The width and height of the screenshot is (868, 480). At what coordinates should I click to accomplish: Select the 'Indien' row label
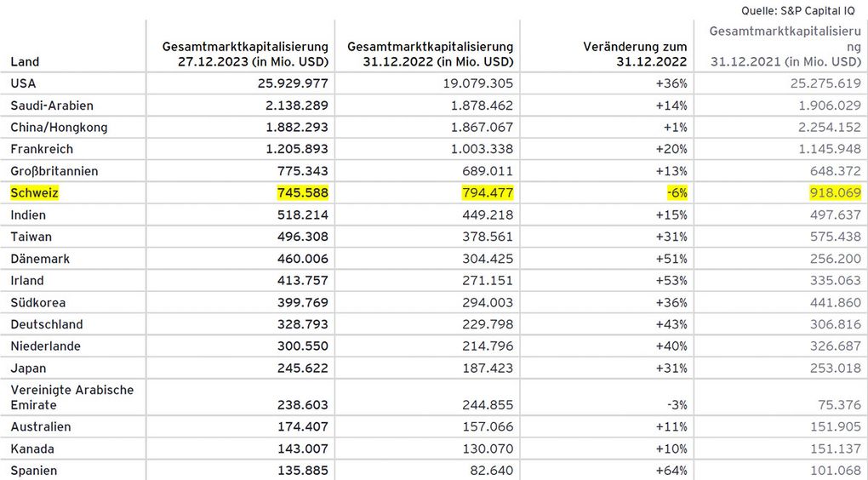click(x=28, y=214)
